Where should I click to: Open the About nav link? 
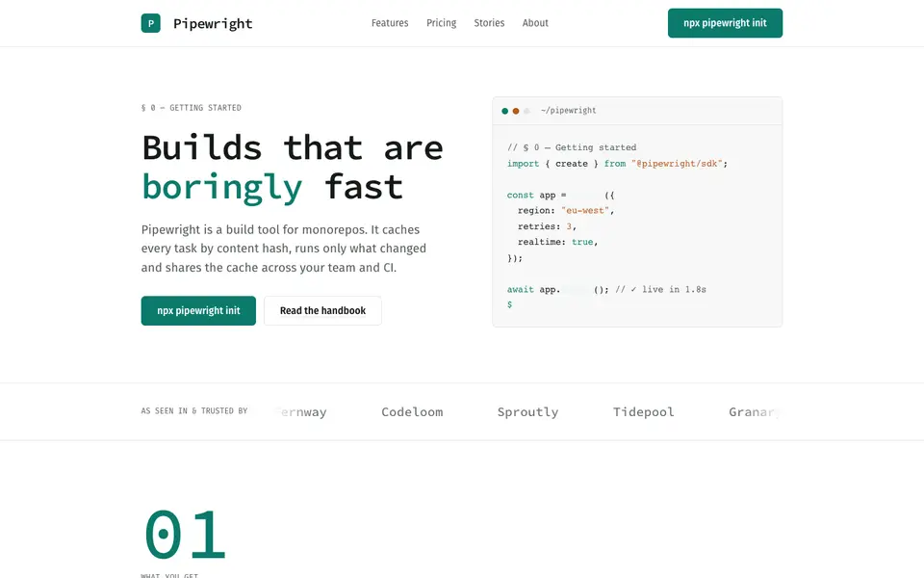(535, 23)
